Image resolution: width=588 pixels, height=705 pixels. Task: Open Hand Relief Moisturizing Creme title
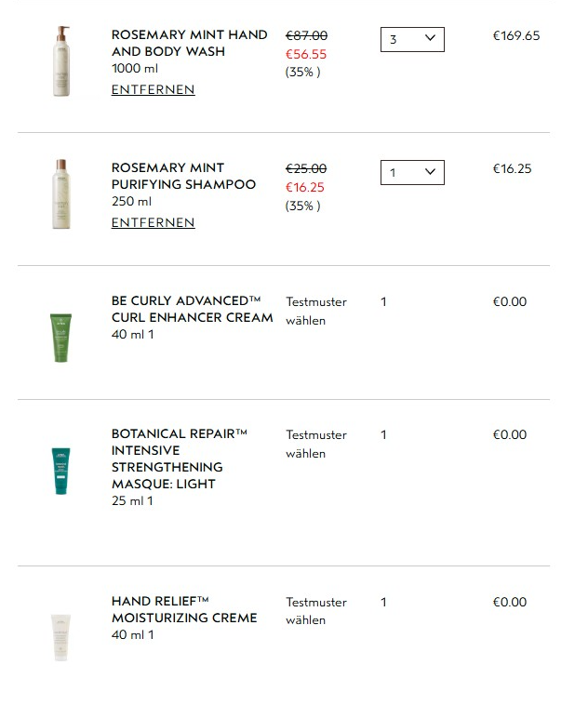[184, 609]
